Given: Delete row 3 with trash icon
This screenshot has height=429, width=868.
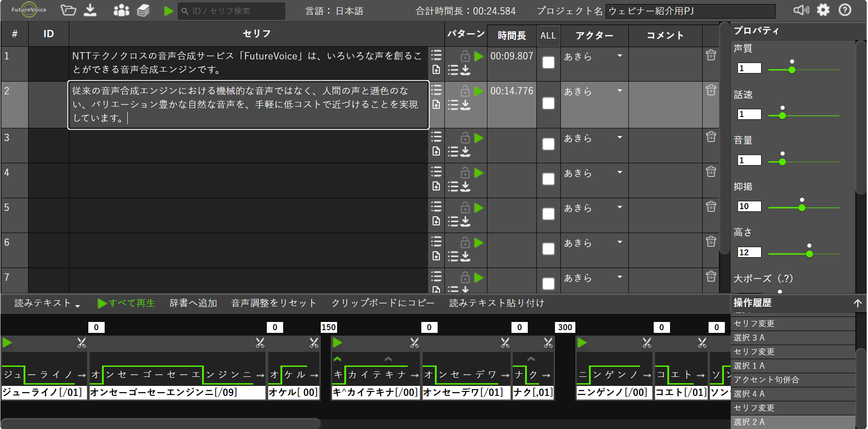Looking at the screenshot, I should pyautogui.click(x=711, y=136).
